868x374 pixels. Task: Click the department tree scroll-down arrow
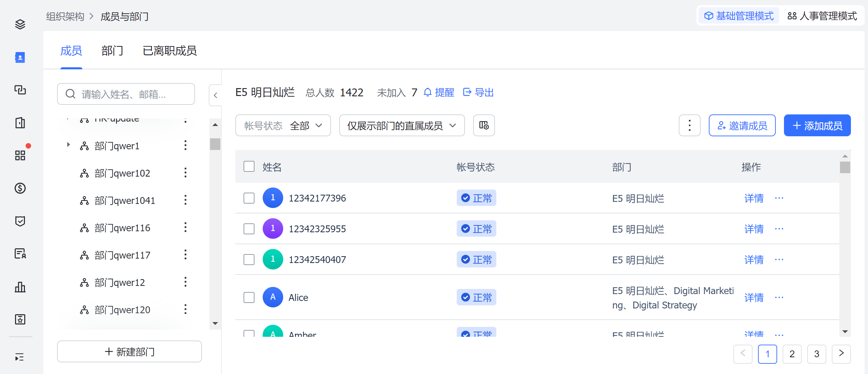(215, 323)
